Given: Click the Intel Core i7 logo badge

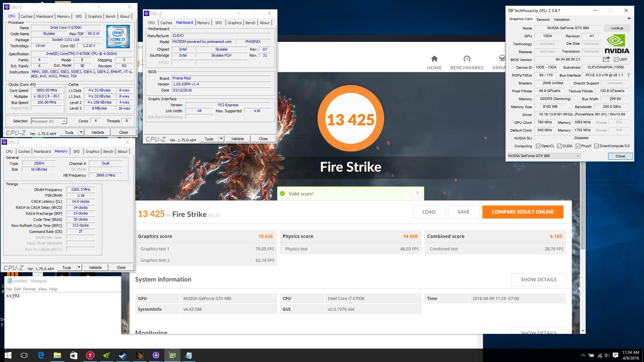Looking at the screenshot, I should click(x=118, y=37).
